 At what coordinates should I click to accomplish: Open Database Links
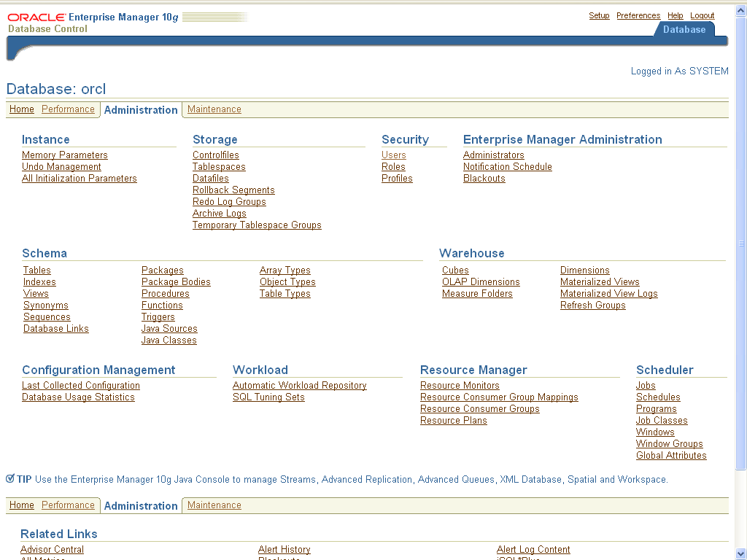(x=55, y=329)
